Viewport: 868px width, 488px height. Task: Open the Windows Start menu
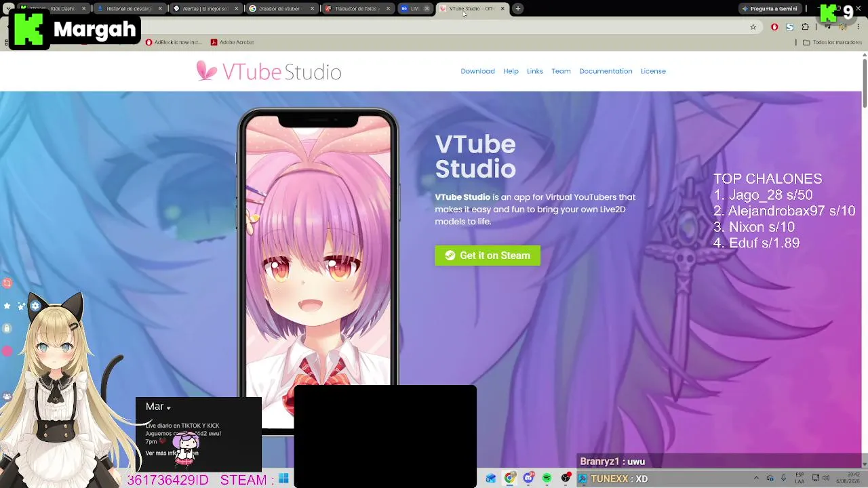point(283,479)
